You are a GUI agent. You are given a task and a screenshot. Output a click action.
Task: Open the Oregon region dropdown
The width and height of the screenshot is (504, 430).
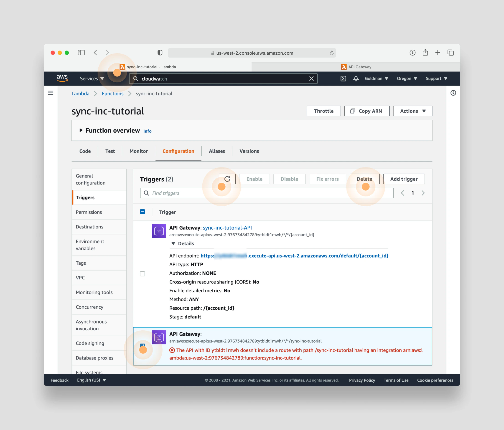click(x=407, y=78)
